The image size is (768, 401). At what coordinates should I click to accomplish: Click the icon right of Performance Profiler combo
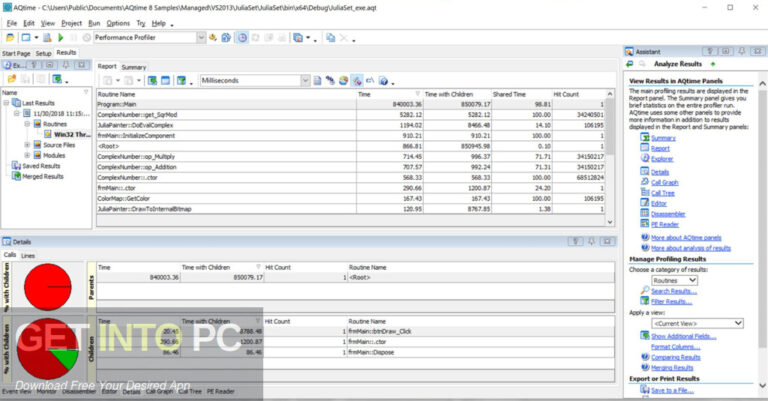213,38
